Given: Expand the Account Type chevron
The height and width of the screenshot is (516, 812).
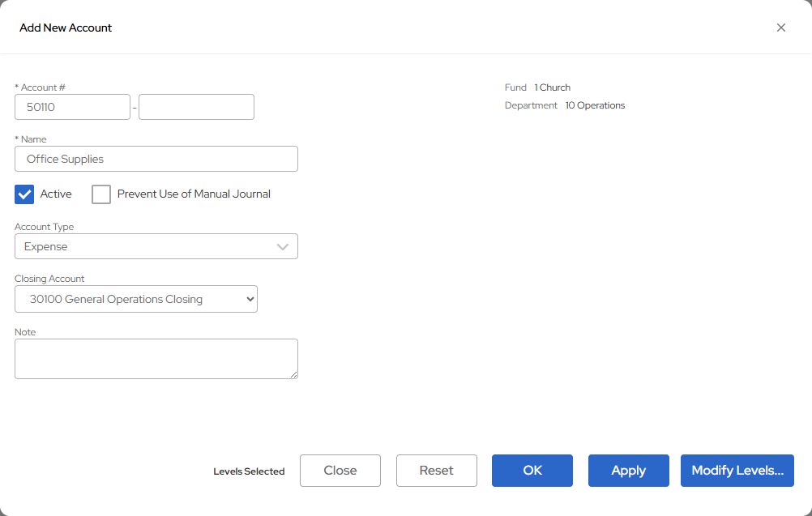Looking at the screenshot, I should pos(283,246).
